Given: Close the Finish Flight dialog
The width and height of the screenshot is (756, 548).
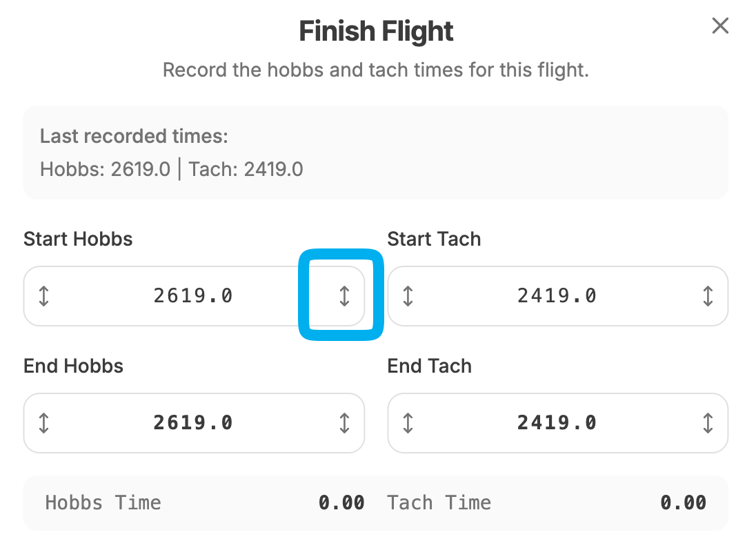Looking at the screenshot, I should point(720,26).
